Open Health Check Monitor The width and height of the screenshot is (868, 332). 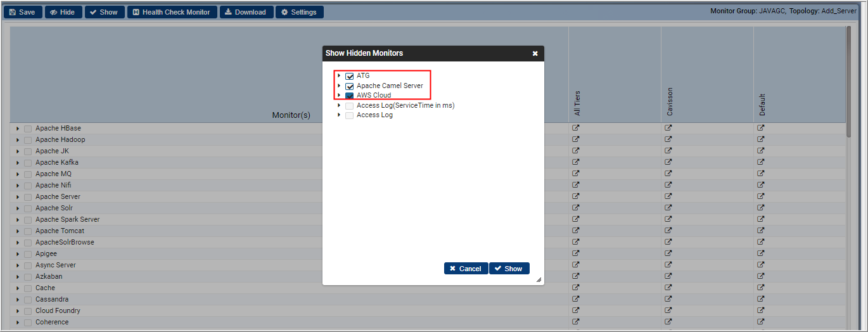click(172, 12)
